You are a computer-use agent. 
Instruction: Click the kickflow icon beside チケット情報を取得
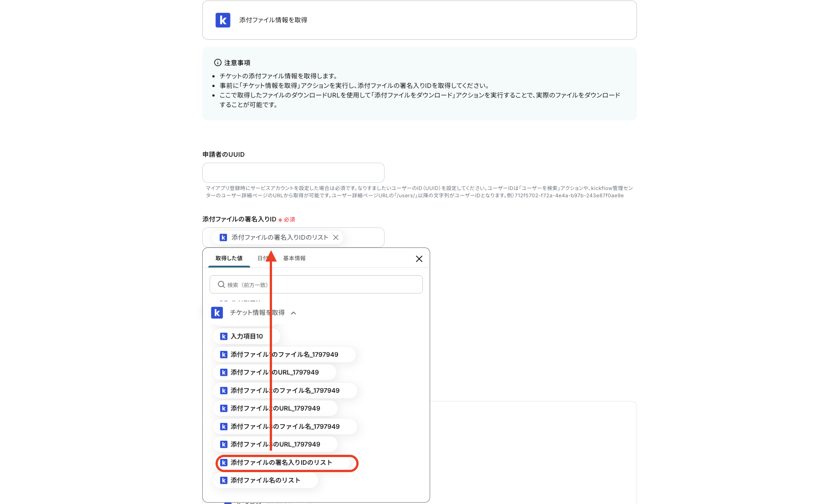(x=217, y=313)
